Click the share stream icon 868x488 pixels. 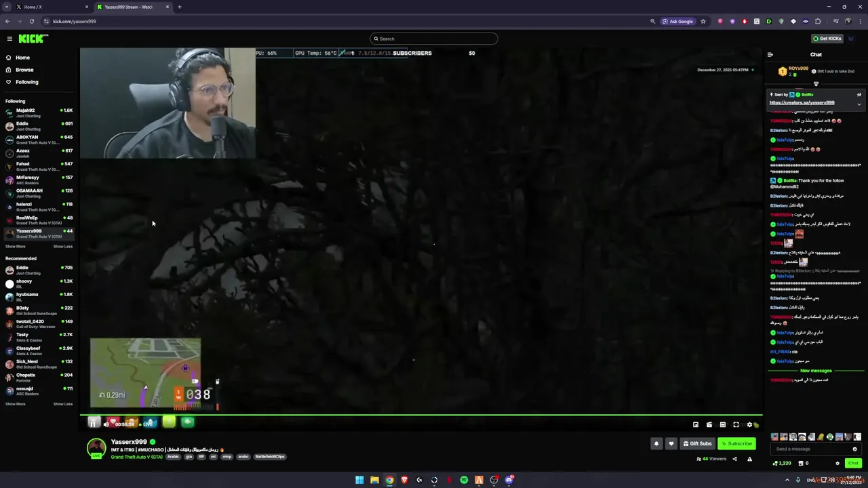click(x=734, y=459)
